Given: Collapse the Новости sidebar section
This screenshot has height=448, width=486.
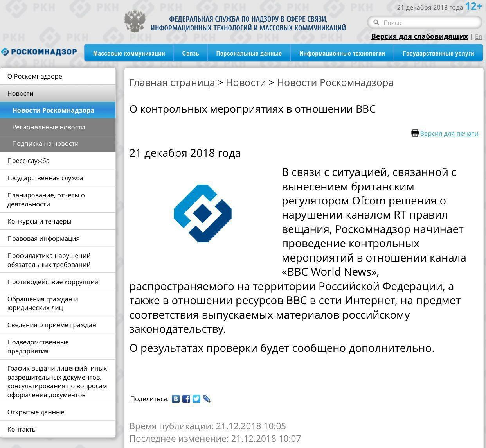Looking at the screenshot, I should pyautogui.click(x=58, y=93).
